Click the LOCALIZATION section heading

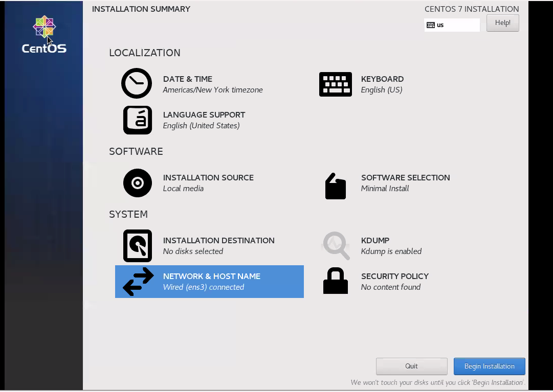point(145,53)
